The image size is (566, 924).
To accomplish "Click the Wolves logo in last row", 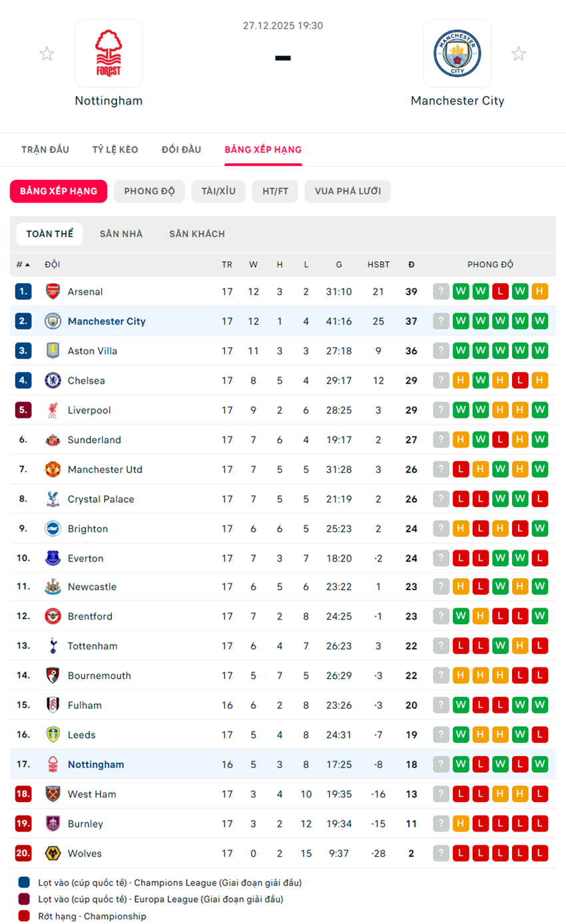I will [x=53, y=853].
